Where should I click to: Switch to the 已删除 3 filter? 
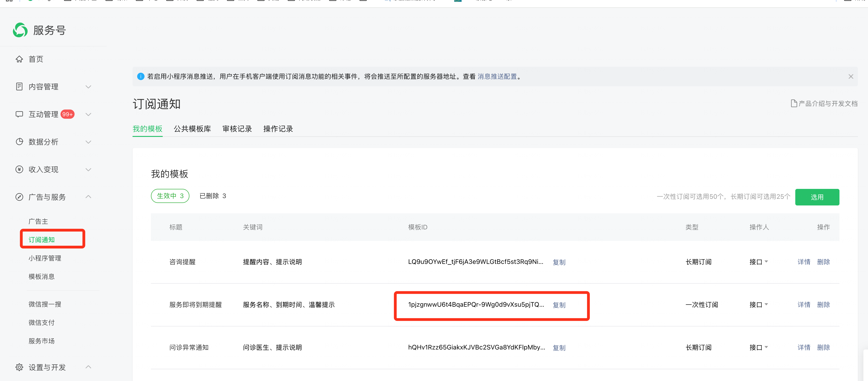[x=213, y=196]
